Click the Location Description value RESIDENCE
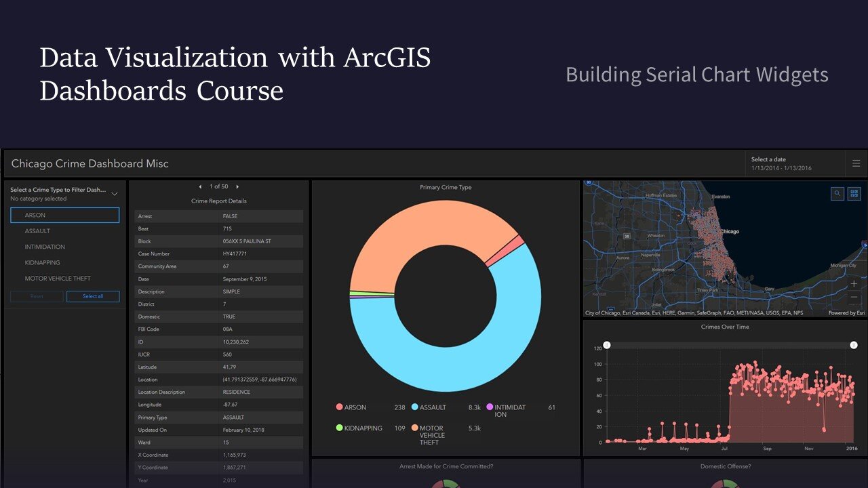Screen dimensions: 868x488 (x=237, y=392)
